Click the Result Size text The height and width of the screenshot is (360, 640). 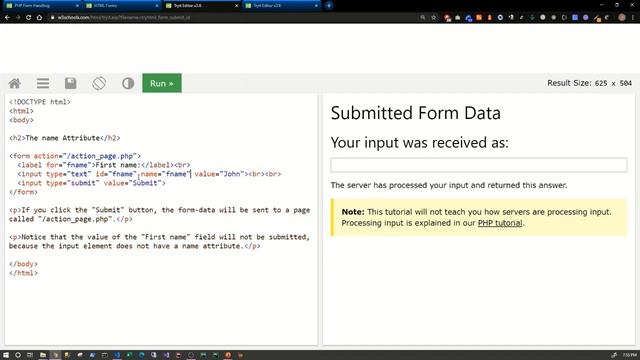click(589, 83)
